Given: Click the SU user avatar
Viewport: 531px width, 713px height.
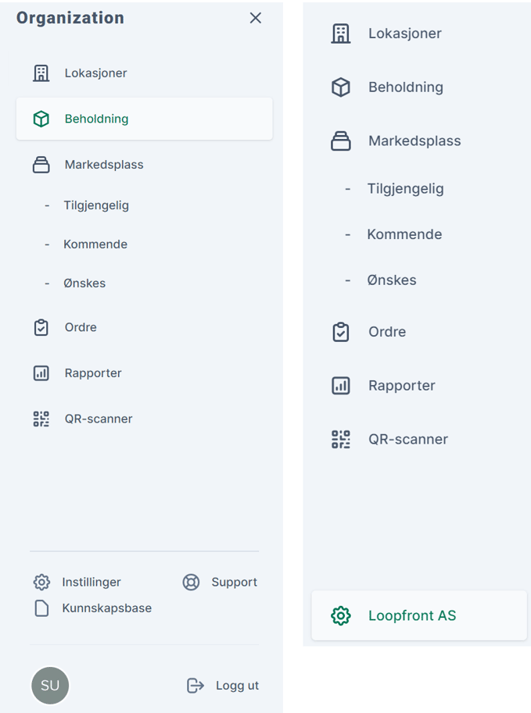Looking at the screenshot, I should click(x=50, y=685).
